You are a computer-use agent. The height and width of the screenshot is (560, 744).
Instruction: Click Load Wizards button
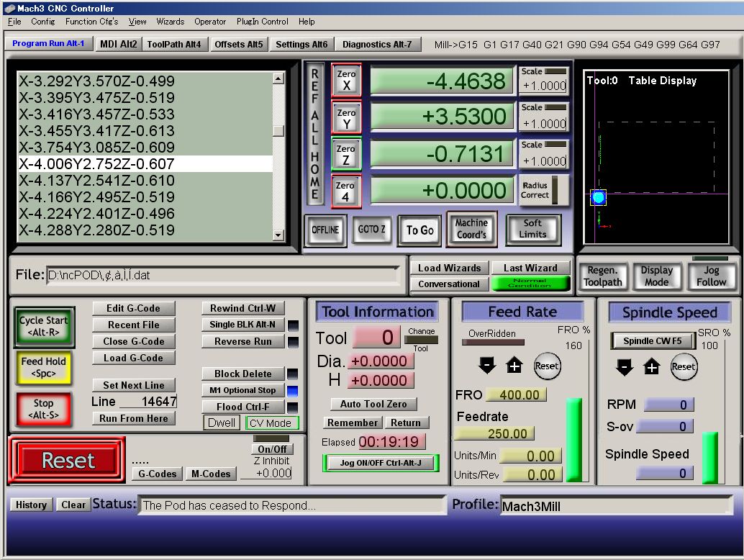449,268
